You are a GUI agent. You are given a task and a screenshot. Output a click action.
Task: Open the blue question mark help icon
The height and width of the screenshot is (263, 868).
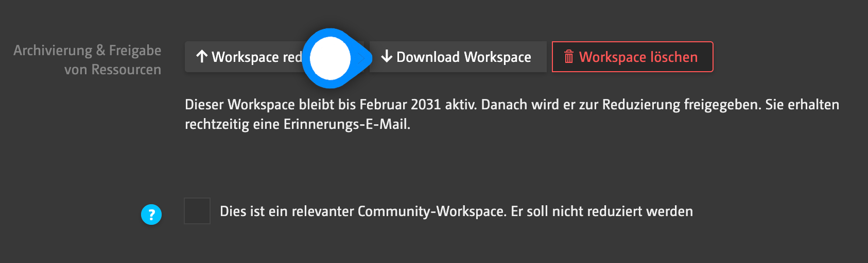tap(151, 215)
